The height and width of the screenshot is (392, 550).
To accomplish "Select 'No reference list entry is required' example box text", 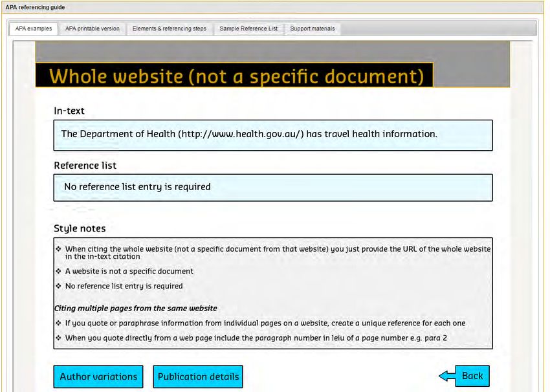I will point(137,187).
